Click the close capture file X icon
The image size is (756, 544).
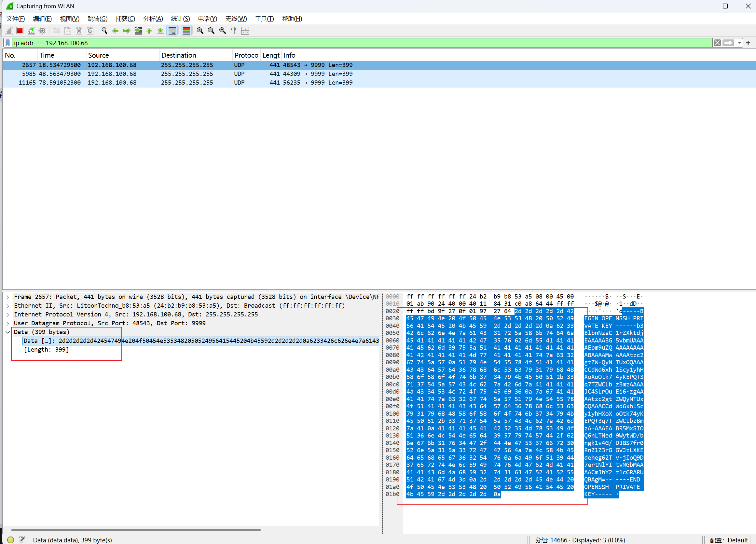tap(79, 31)
